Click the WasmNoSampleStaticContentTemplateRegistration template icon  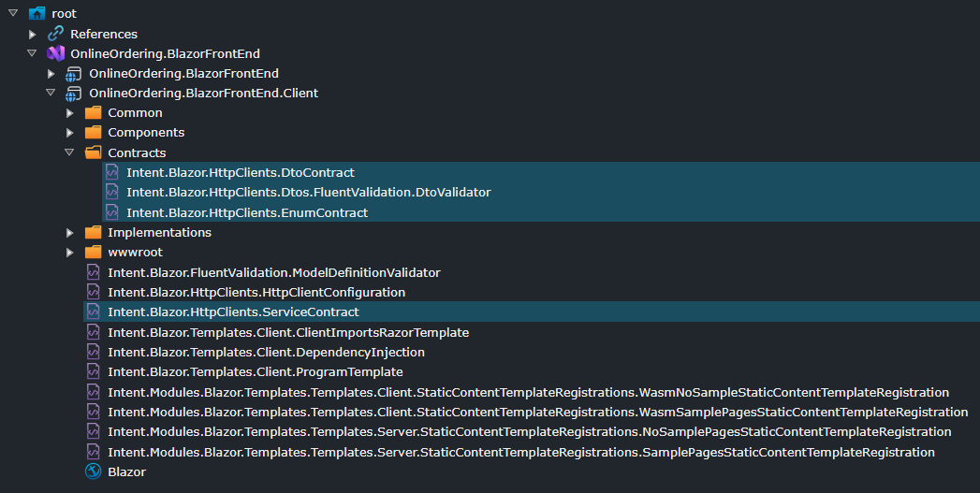(x=93, y=392)
